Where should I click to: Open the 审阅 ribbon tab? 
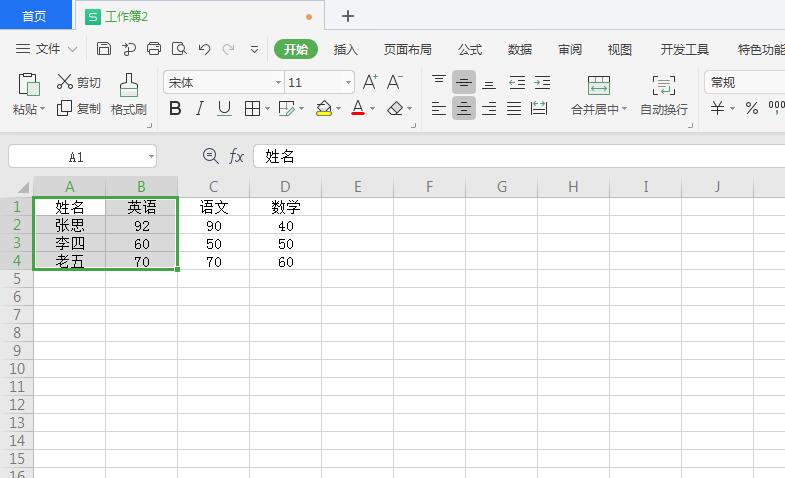click(x=570, y=49)
